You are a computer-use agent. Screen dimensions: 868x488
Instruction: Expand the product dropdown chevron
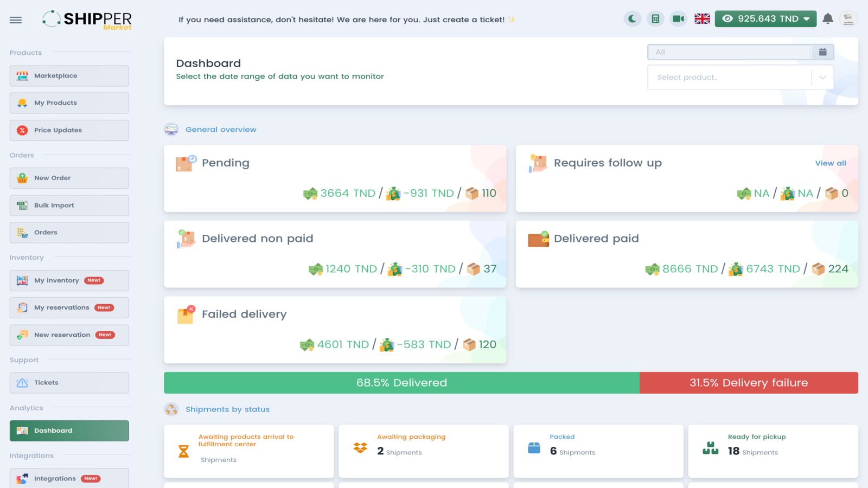[822, 78]
